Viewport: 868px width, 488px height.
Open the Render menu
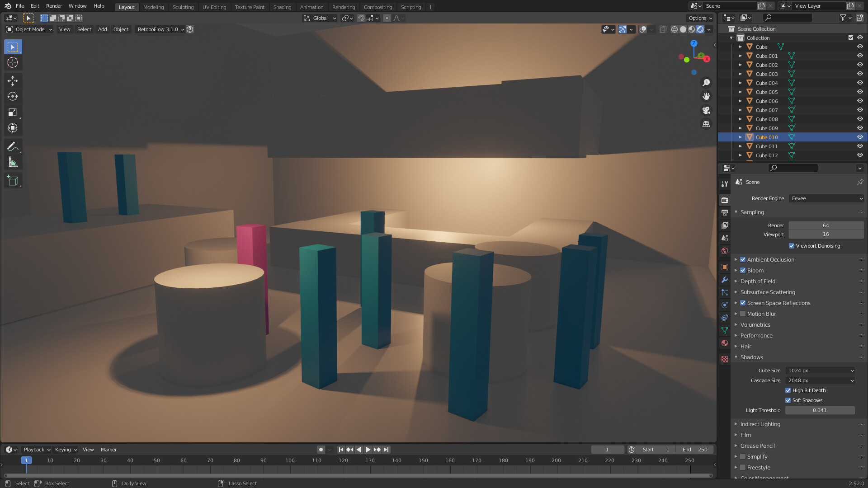pyautogui.click(x=54, y=6)
